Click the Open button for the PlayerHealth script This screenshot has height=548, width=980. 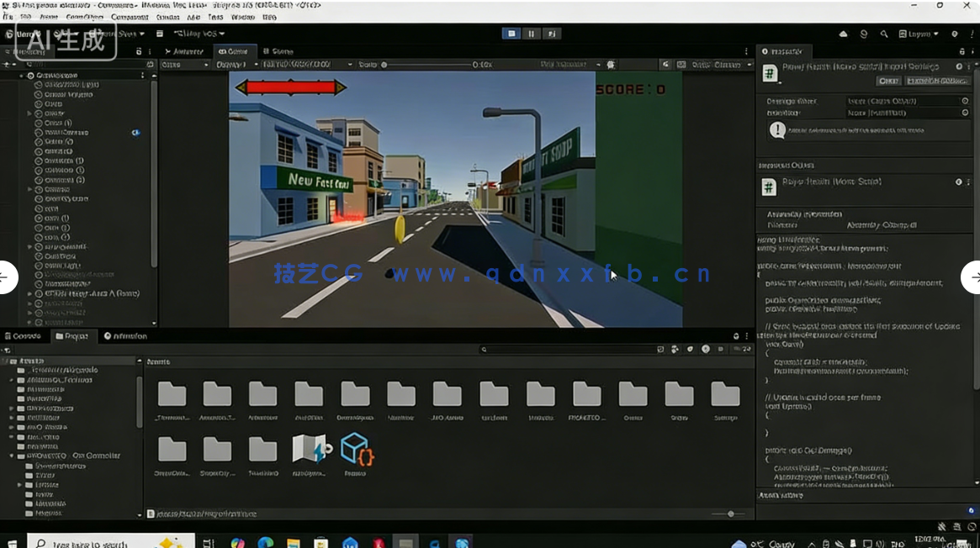(888, 80)
